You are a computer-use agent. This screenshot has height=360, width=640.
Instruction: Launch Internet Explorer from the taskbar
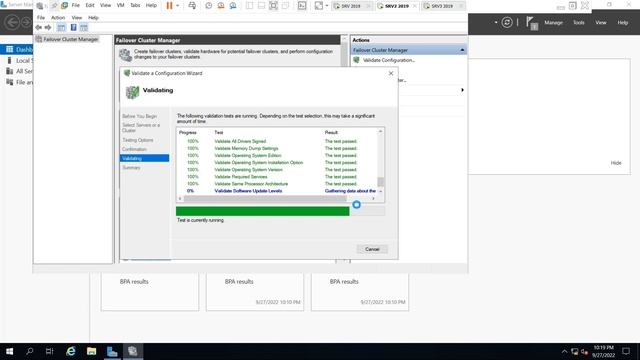tap(71, 351)
